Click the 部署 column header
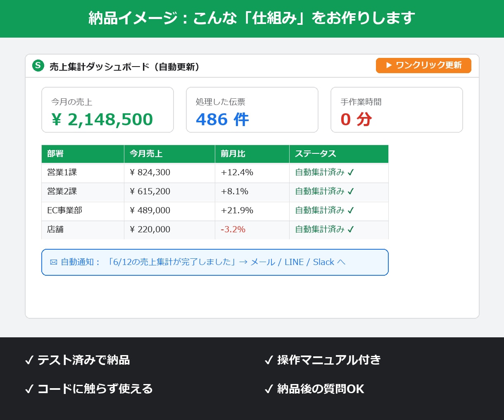 pyautogui.click(x=83, y=154)
